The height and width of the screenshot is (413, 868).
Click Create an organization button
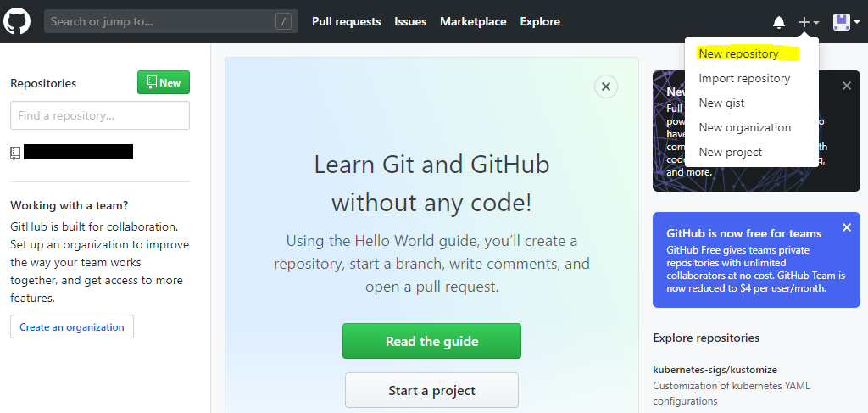pyautogui.click(x=72, y=326)
